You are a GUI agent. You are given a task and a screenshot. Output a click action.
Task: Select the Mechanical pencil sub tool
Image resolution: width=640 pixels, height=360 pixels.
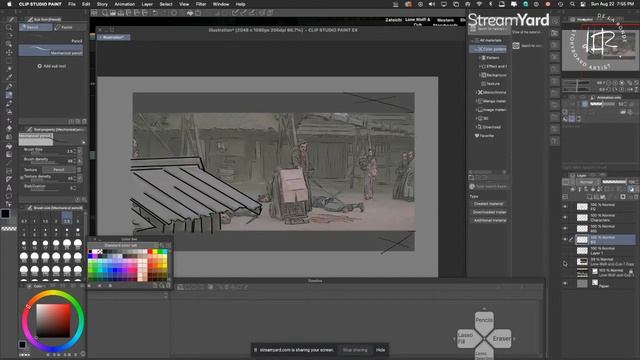tap(51, 50)
